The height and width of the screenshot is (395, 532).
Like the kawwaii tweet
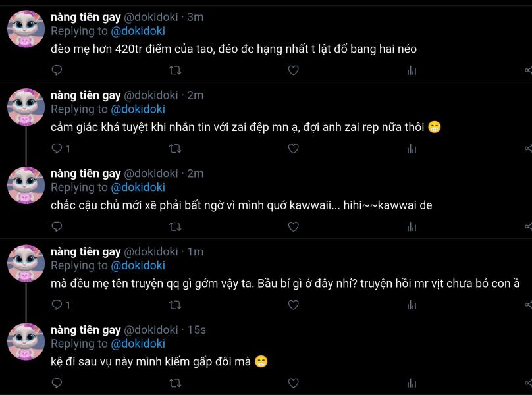294,226
